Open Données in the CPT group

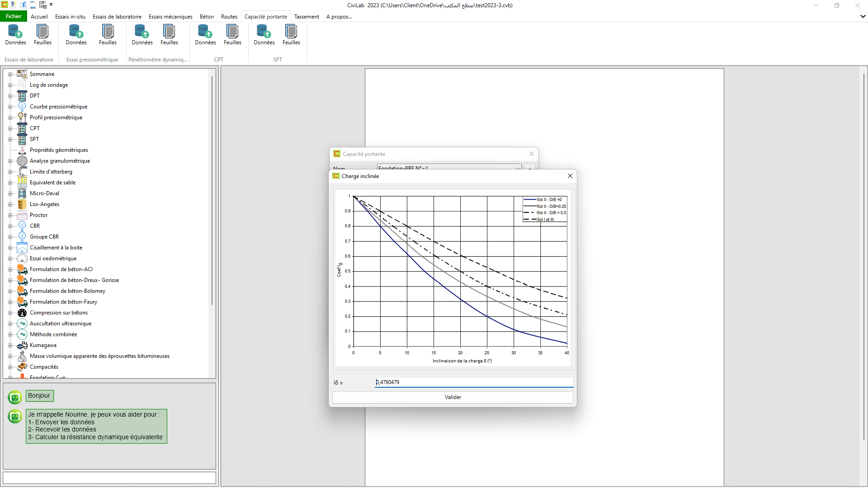(205, 35)
